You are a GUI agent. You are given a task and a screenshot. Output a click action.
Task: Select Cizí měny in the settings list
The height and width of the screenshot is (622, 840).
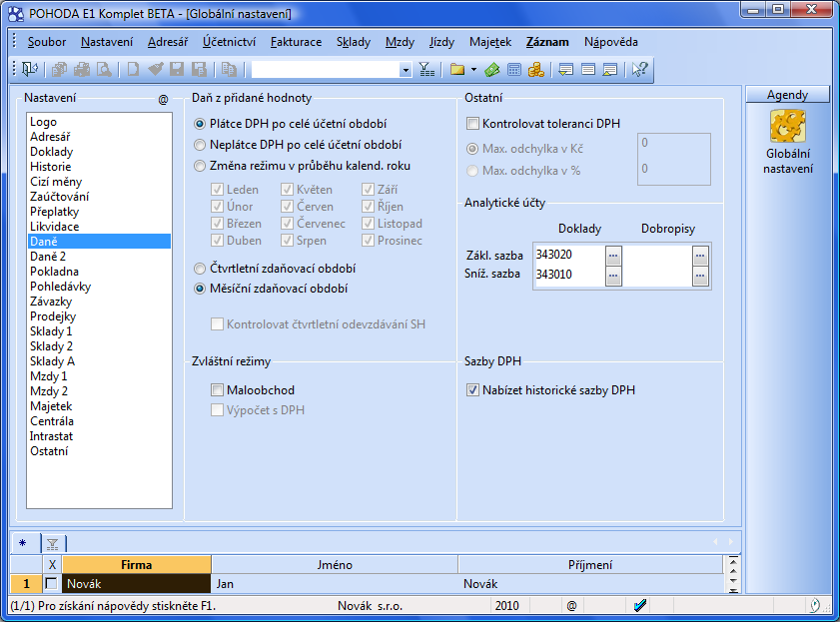click(x=99, y=182)
